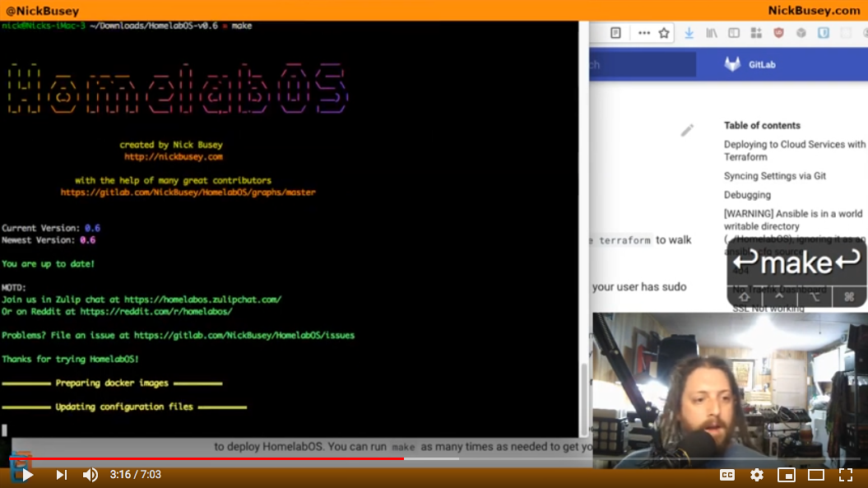868x488 pixels.
Task: Click the HomelabOS/graphs/master URL in terminal
Action: click(x=188, y=193)
